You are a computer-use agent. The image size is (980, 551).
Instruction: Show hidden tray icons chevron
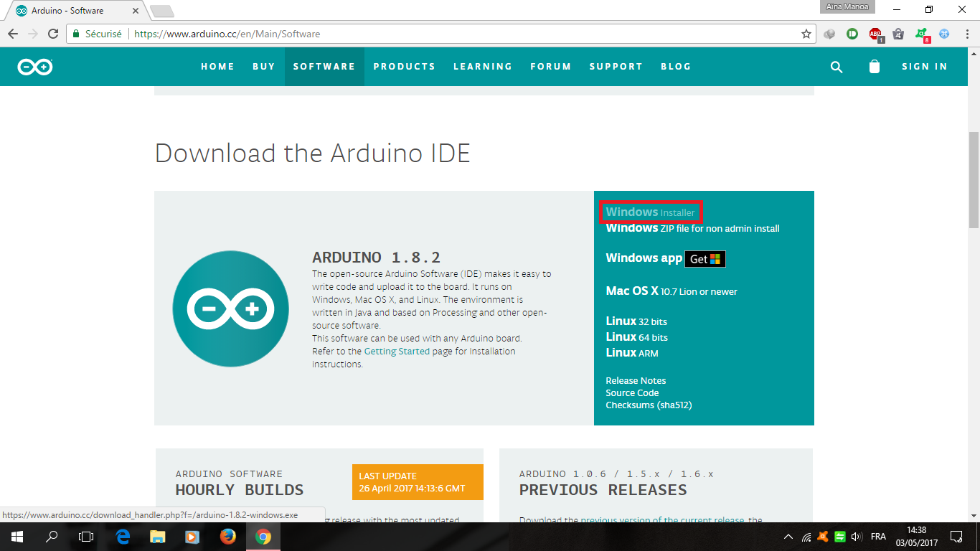pos(788,537)
